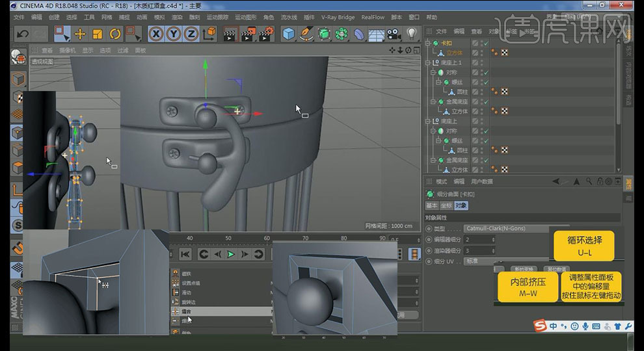
Task: Open the V-Ray Bridge menu
Action: [338, 18]
